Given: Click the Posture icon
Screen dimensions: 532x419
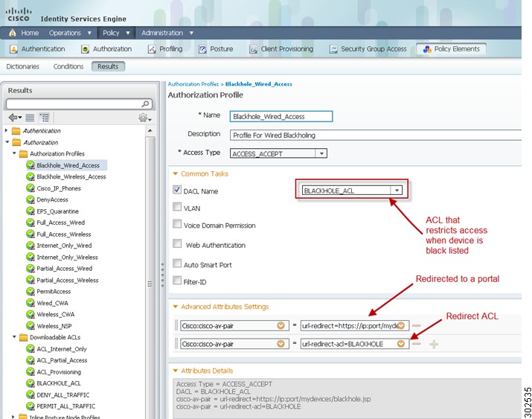Looking at the screenshot, I should [x=202, y=49].
